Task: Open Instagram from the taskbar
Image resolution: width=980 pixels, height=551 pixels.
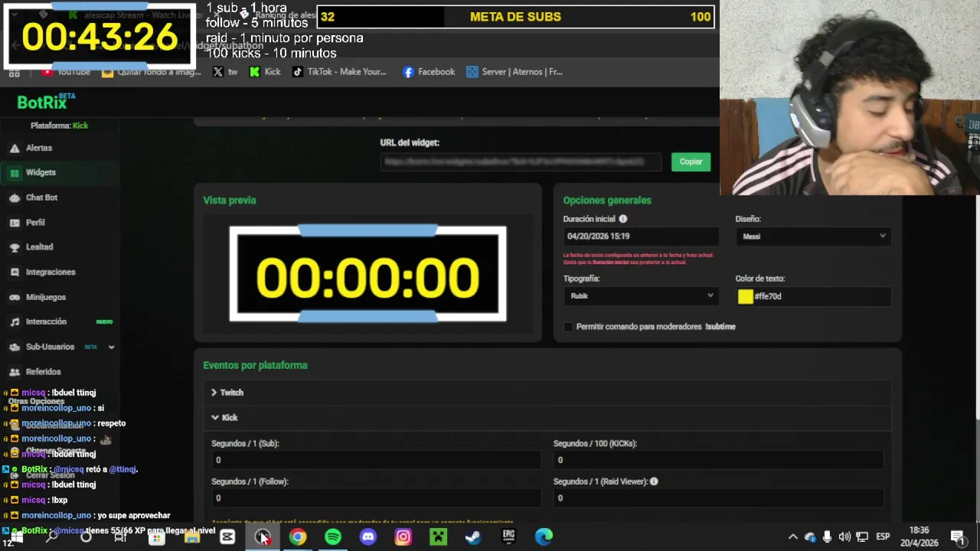Action: [403, 536]
